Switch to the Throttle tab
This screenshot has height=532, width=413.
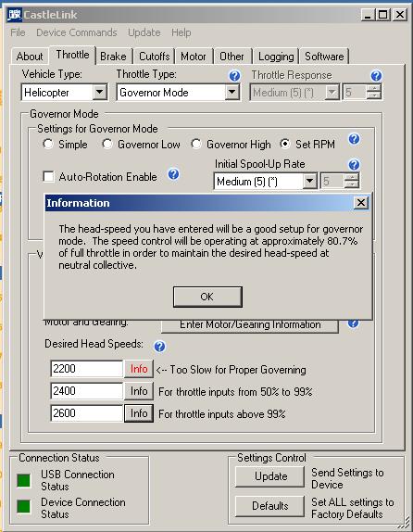tap(72, 55)
